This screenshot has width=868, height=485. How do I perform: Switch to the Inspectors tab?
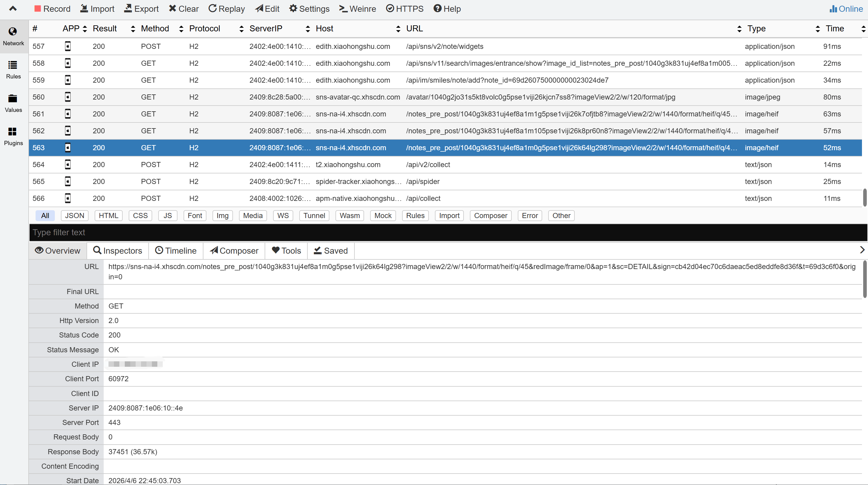pos(118,251)
